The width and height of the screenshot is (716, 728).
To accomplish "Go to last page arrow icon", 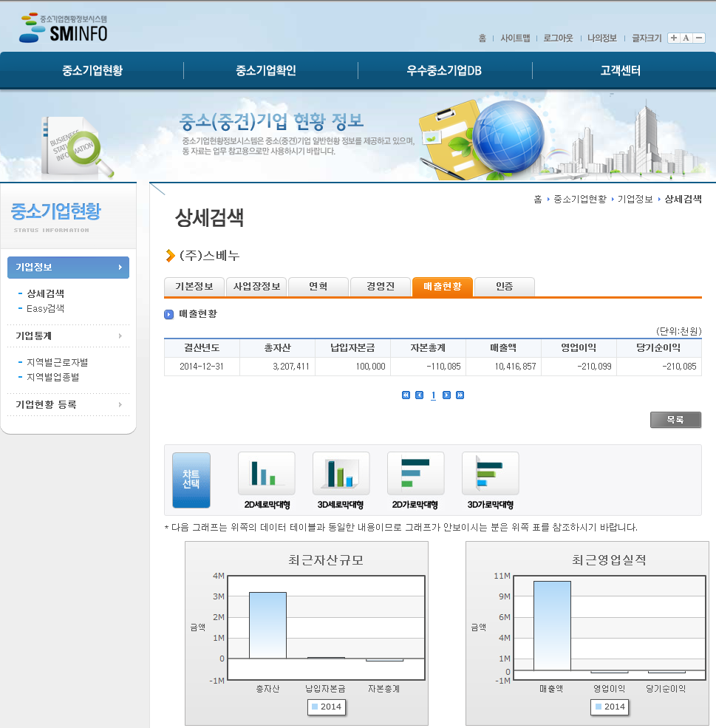I will click(x=460, y=395).
